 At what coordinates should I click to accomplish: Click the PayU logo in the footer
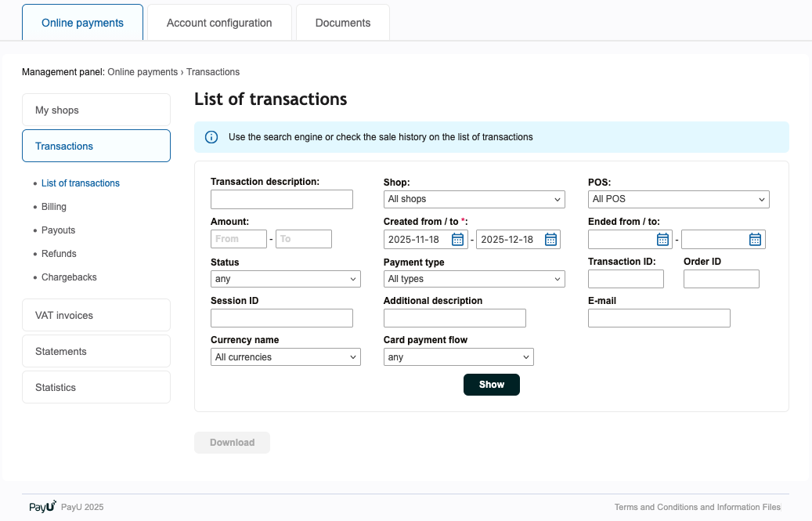[42, 507]
